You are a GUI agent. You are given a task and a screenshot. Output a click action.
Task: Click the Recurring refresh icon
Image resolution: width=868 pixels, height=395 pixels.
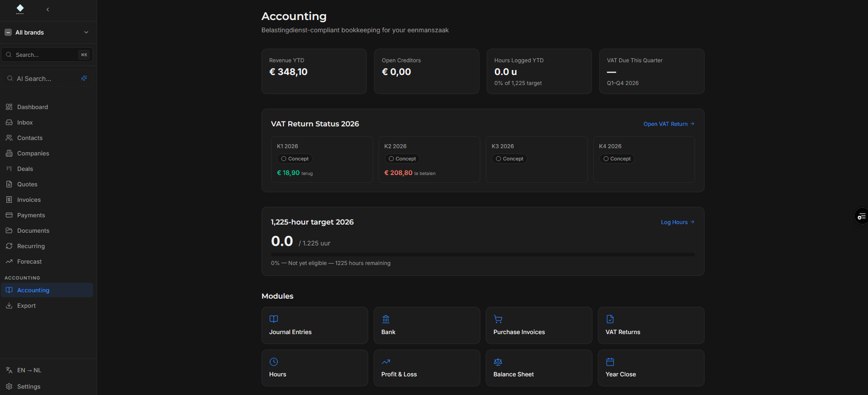[x=9, y=246]
